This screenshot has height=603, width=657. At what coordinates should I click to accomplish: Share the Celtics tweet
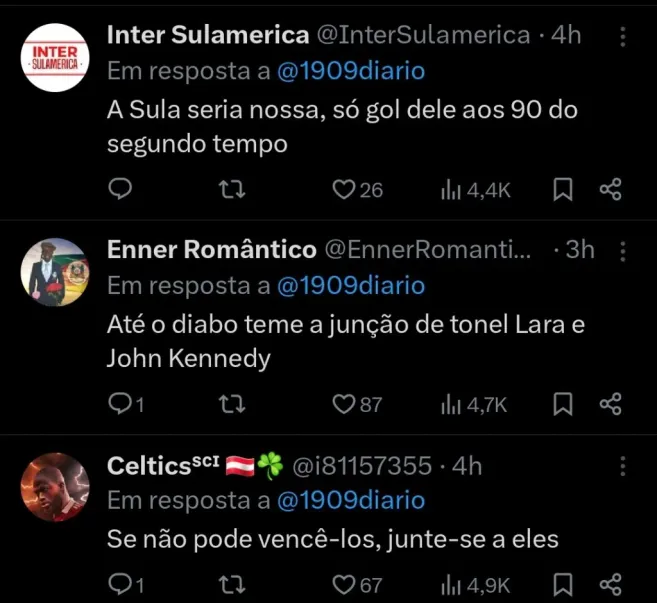(610, 584)
